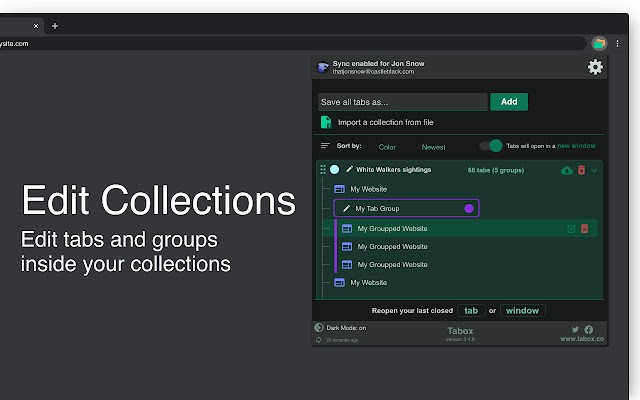640x400 pixels.
Task: Sort collections by Newest
Action: (x=433, y=147)
